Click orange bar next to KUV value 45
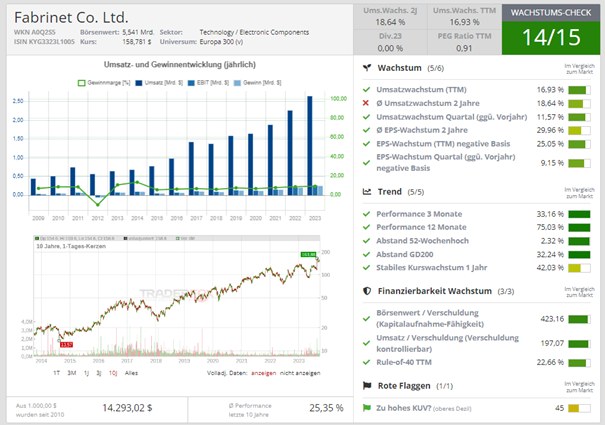The height and width of the screenshot is (425, 605). pyautogui.click(x=579, y=408)
